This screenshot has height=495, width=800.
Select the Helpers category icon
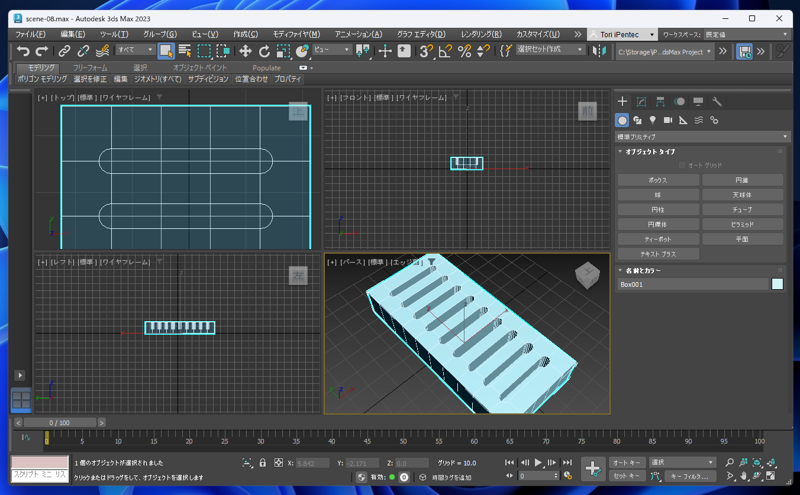(x=683, y=120)
